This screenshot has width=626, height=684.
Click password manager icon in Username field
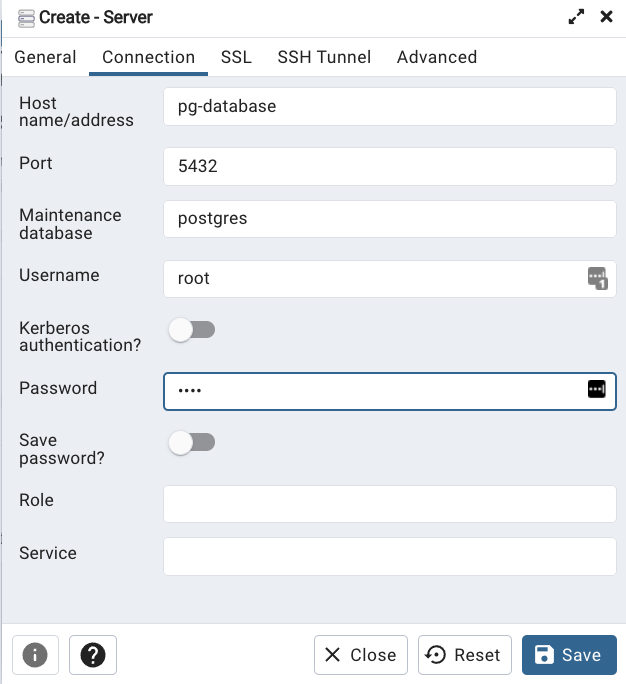pyautogui.click(x=597, y=278)
